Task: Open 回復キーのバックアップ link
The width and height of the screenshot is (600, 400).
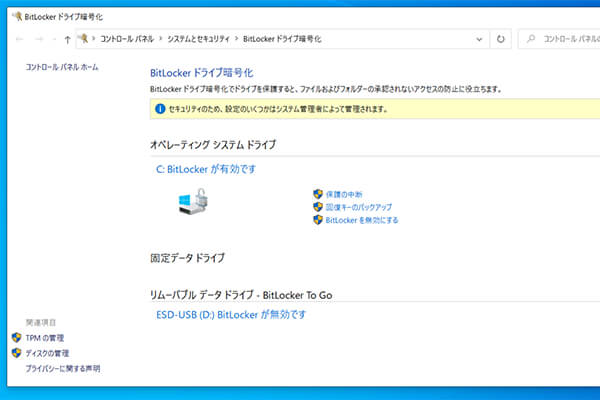Action: (359, 207)
